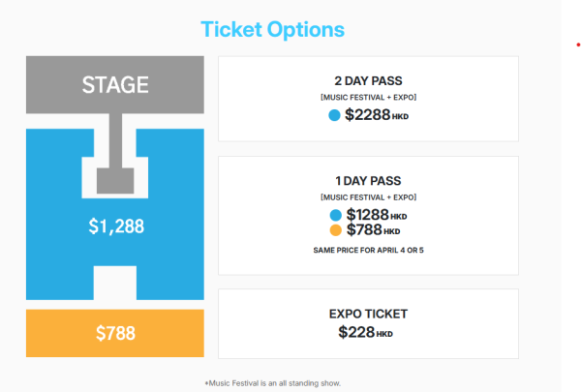Click the $228 HKD expo price
Viewport: 581px width, 392px height.
tap(366, 332)
